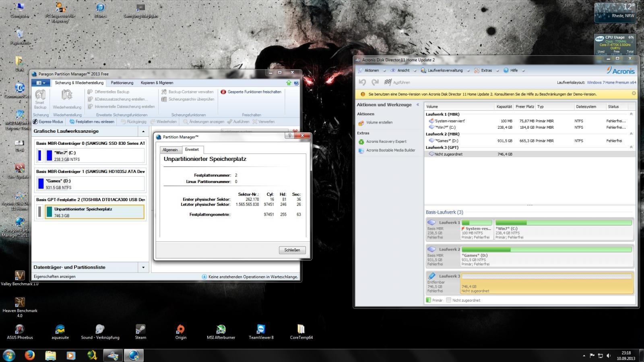This screenshot has height=362, width=644.
Task: Select Games (D:) bar in Acronis disk map
Action: tap(547, 257)
